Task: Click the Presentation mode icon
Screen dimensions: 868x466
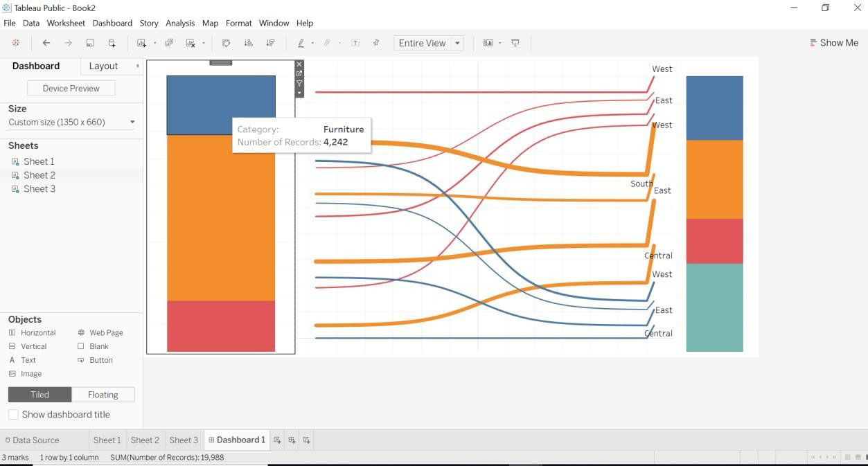Action: 515,43
